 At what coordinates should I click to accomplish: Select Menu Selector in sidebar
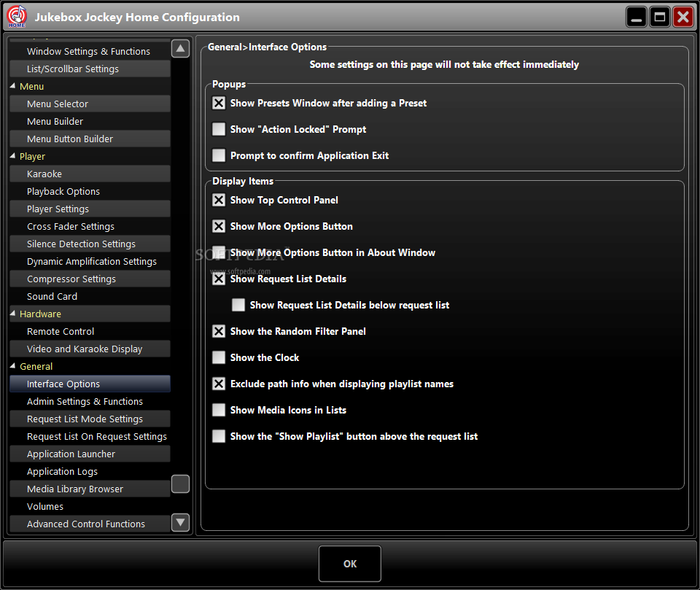[90, 104]
